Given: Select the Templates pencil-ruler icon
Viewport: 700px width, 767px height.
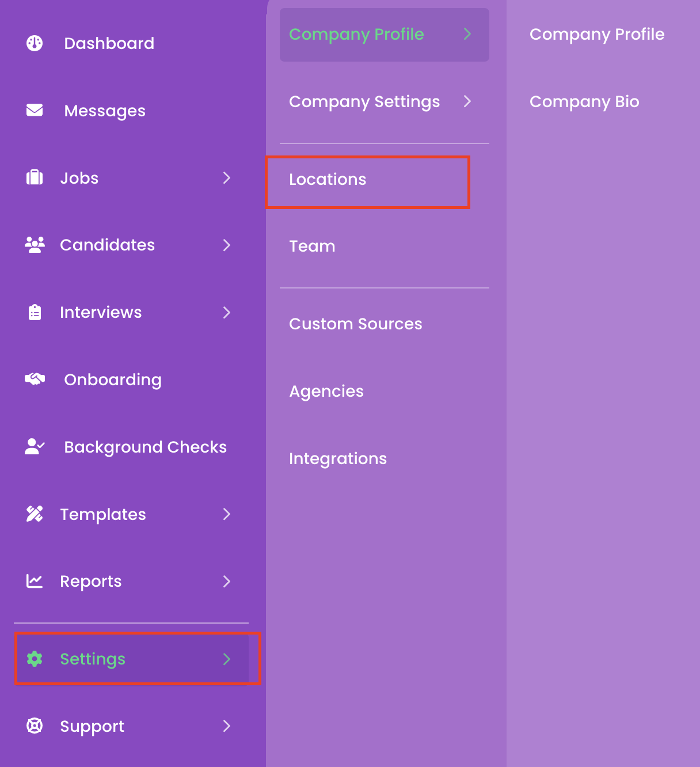Looking at the screenshot, I should [35, 514].
